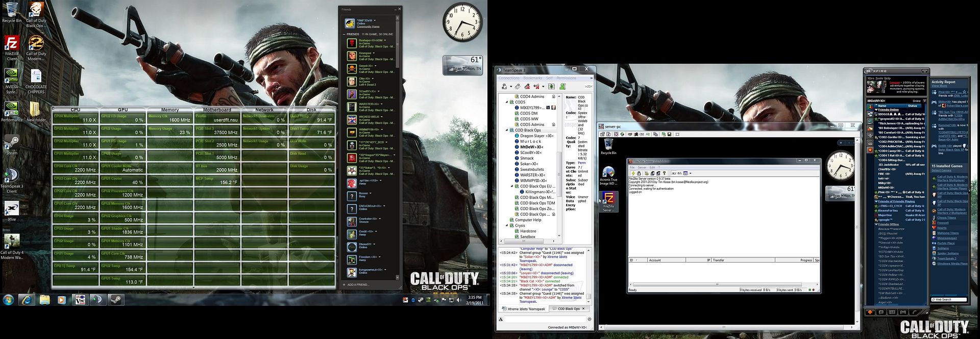Click the Minesweeper link in Xfire games list
The image size is (980, 339).
pyautogui.click(x=947, y=238)
